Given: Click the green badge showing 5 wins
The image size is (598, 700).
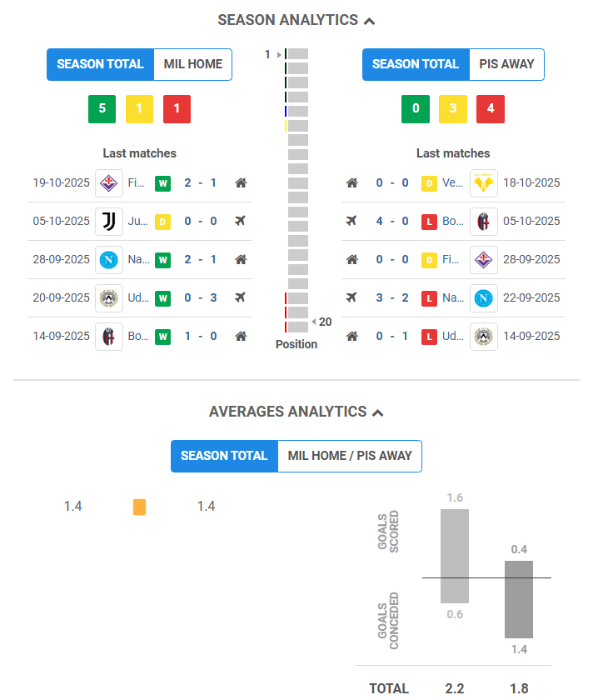Looking at the screenshot, I should [102, 108].
